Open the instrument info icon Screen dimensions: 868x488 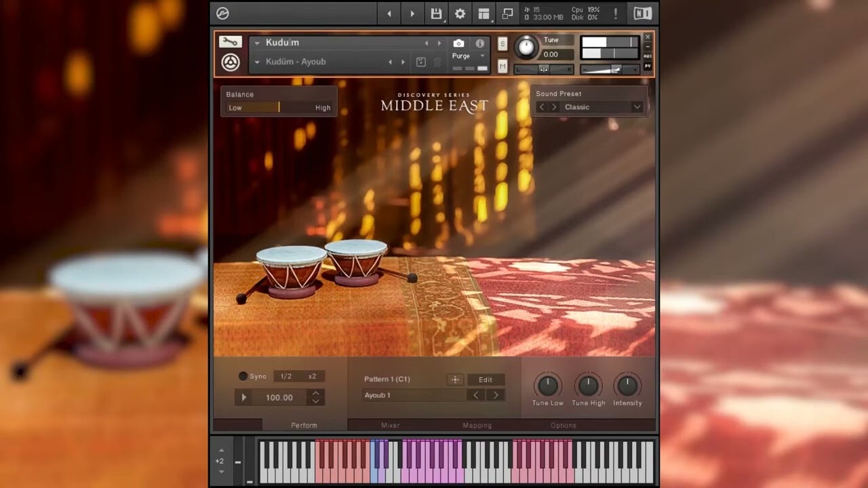pyautogui.click(x=479, y=43)
